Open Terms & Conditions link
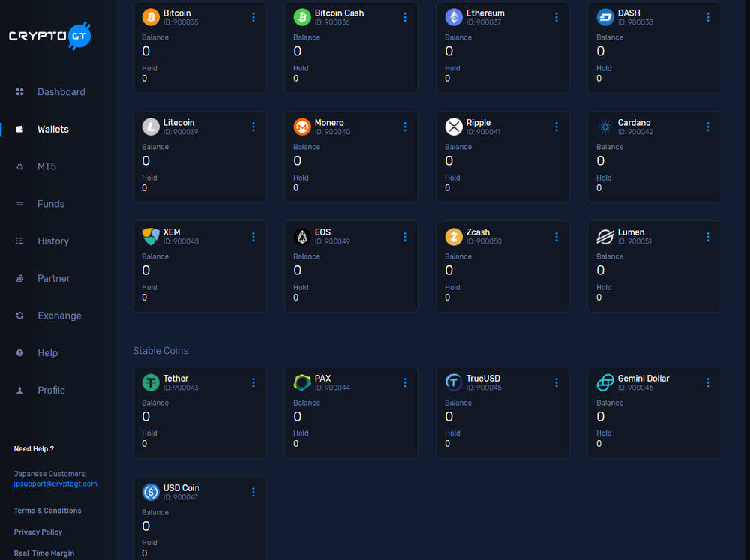The width and height of the screenshot is (750, 560). [x=47, y=511]
